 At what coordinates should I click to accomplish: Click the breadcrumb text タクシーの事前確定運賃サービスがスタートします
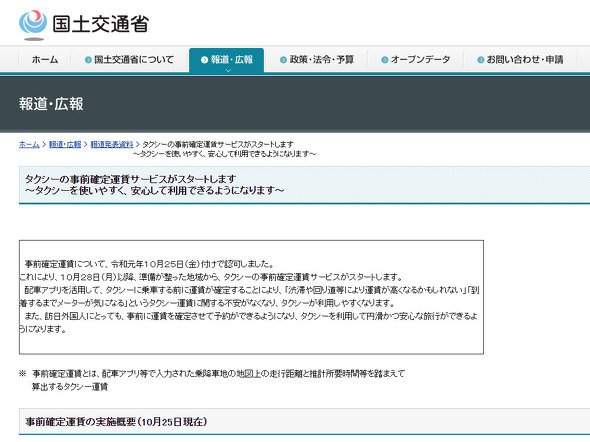tap(218, 144)
